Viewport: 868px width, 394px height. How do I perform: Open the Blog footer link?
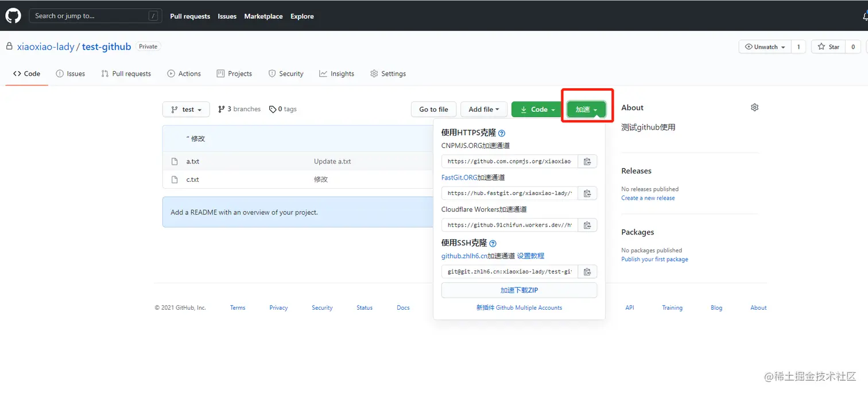[x=716, y=308]
